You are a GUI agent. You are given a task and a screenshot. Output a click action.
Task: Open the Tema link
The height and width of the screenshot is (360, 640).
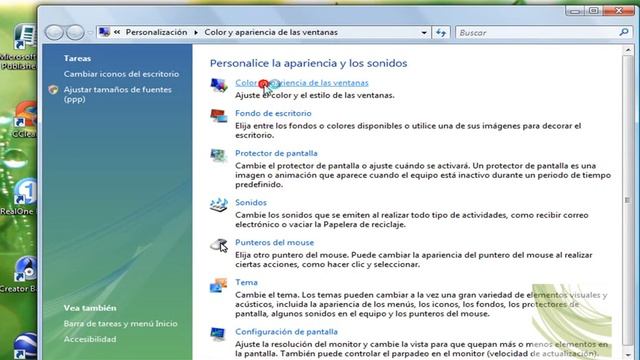(246, 282)
